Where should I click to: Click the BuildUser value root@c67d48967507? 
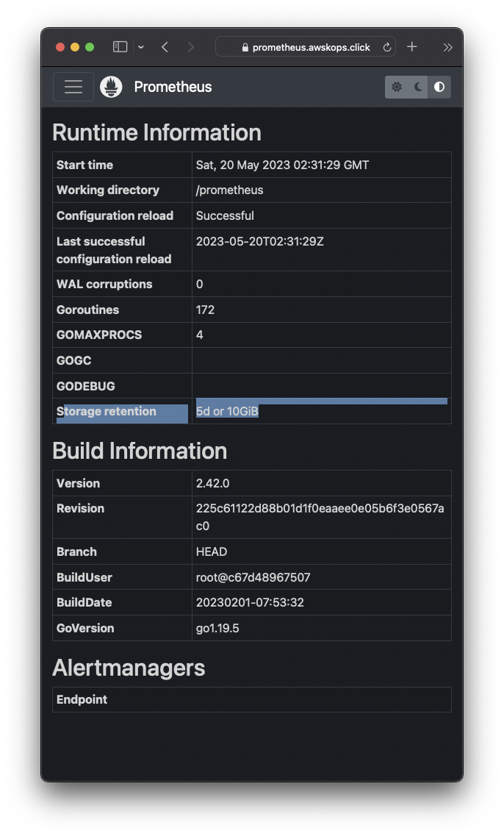tap(253, 577)
